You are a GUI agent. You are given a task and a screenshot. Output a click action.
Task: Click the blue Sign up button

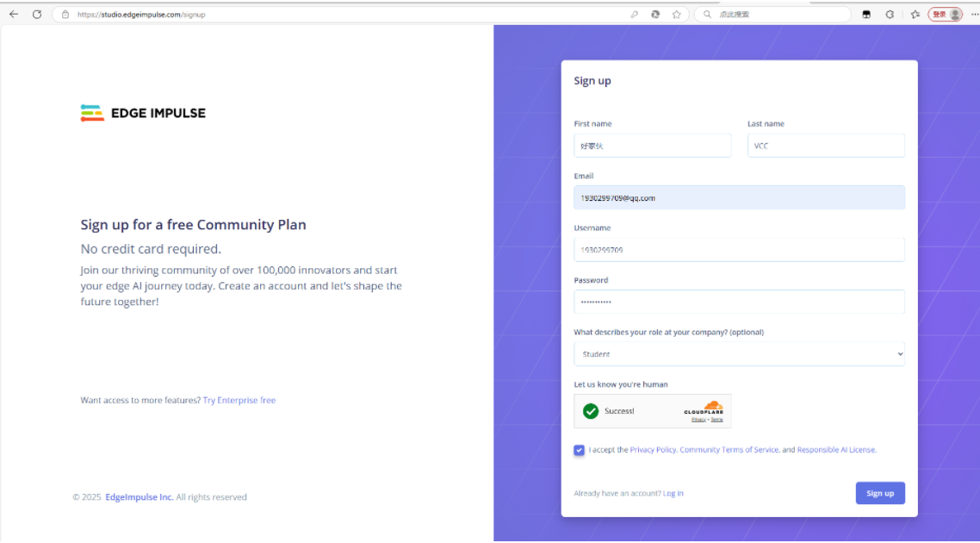[x=880, y=493]
